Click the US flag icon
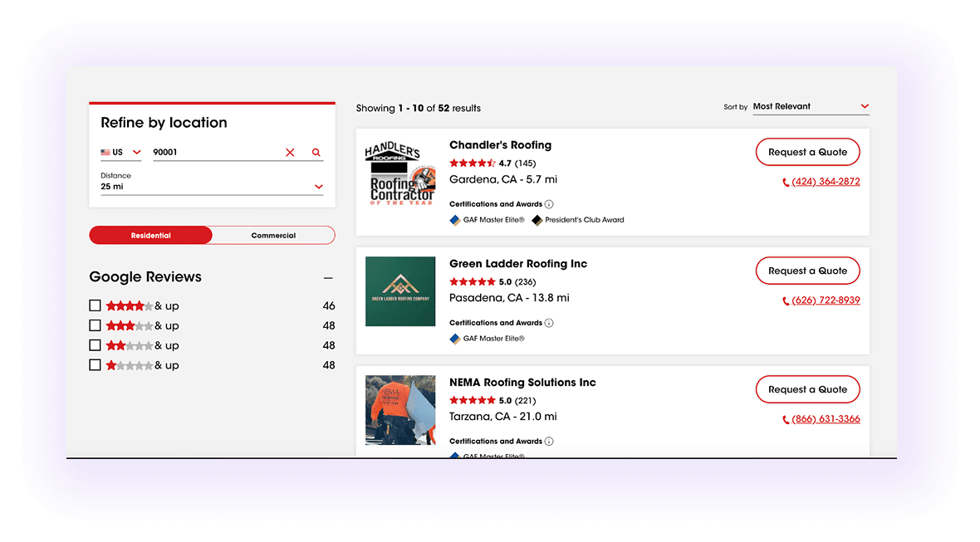 [105, 153]
